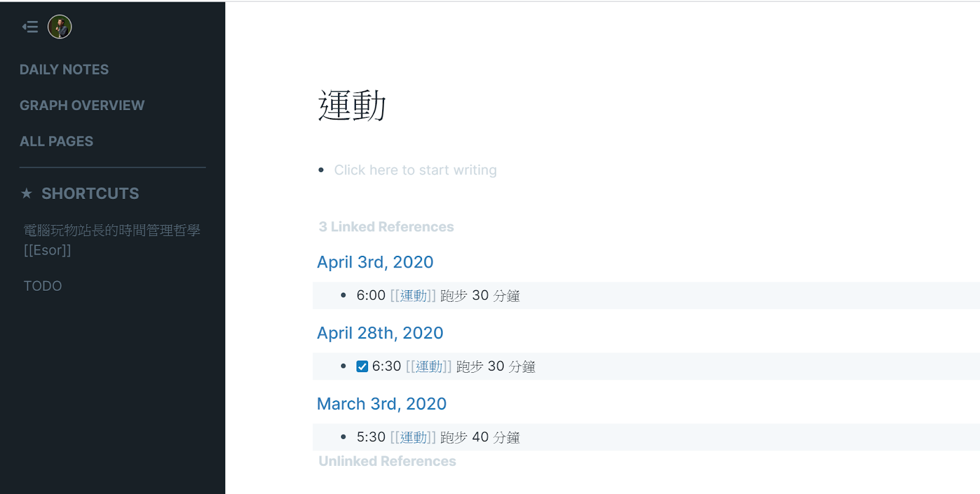Click the 運動 page title to edit

tap(353, 105)
